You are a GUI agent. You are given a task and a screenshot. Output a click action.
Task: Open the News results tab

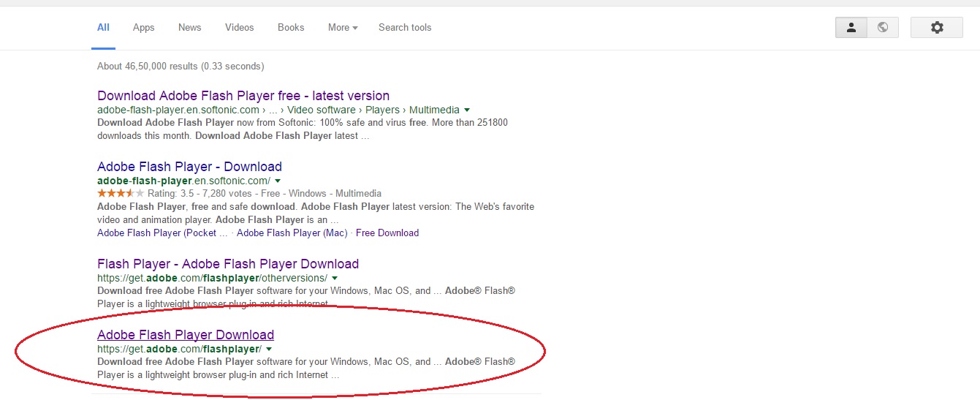coord(189,28)
